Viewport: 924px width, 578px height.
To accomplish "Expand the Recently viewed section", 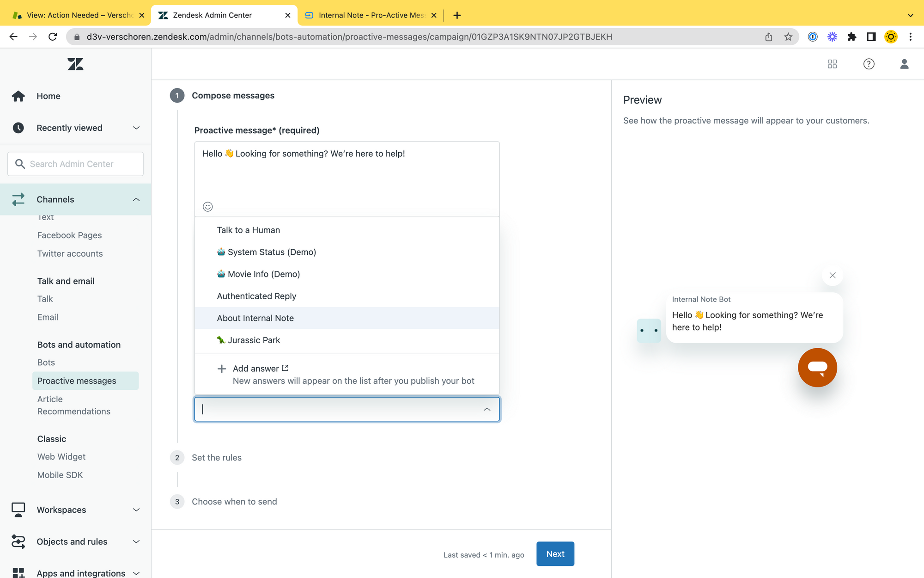I will (136, 128).
